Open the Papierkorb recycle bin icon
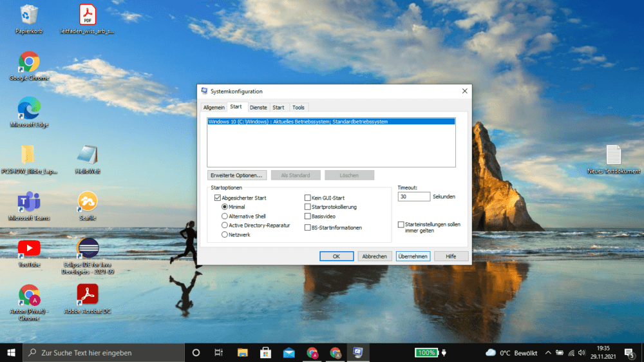The image size is (644, 362). [29, 19]
